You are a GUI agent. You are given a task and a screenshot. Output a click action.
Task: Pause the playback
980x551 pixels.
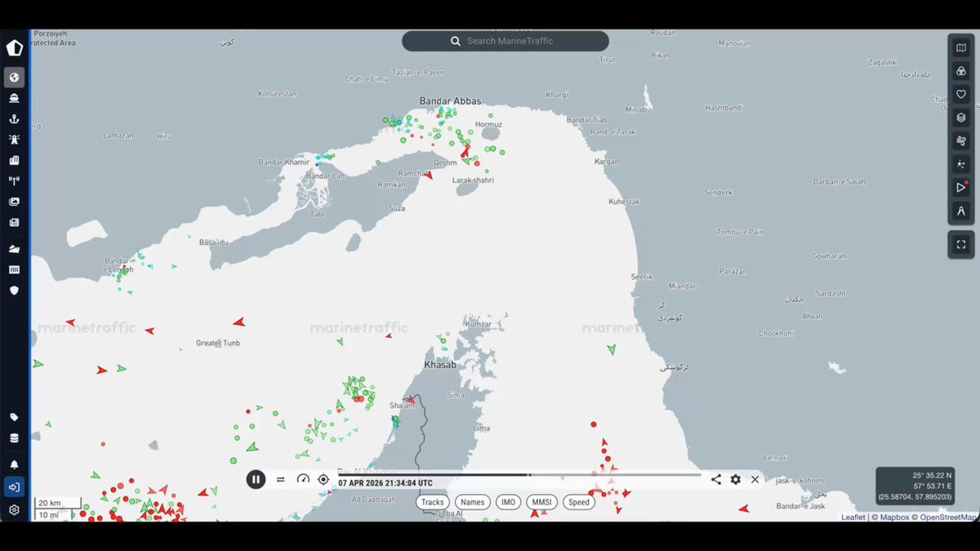256,479
